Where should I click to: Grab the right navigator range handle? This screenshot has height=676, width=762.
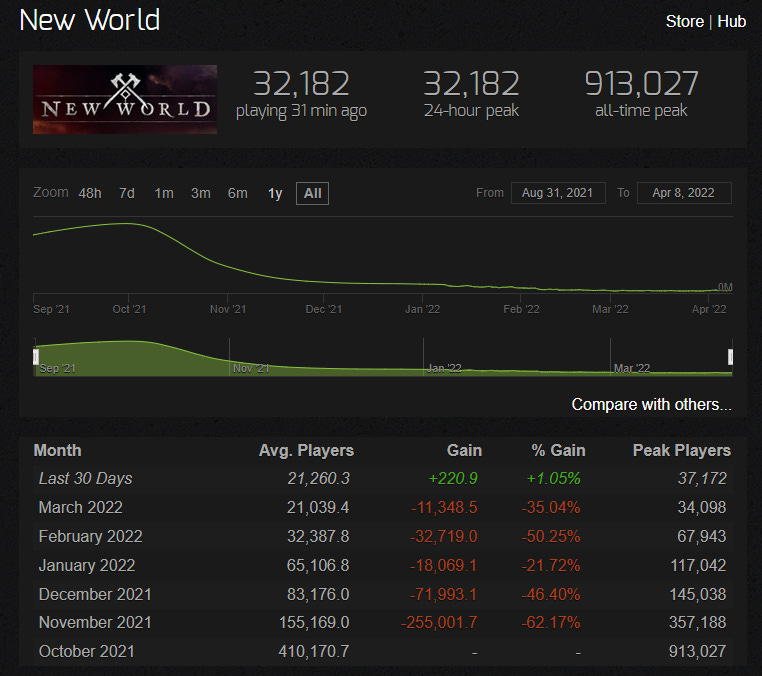pyautogui.click(x=730, y=357)
